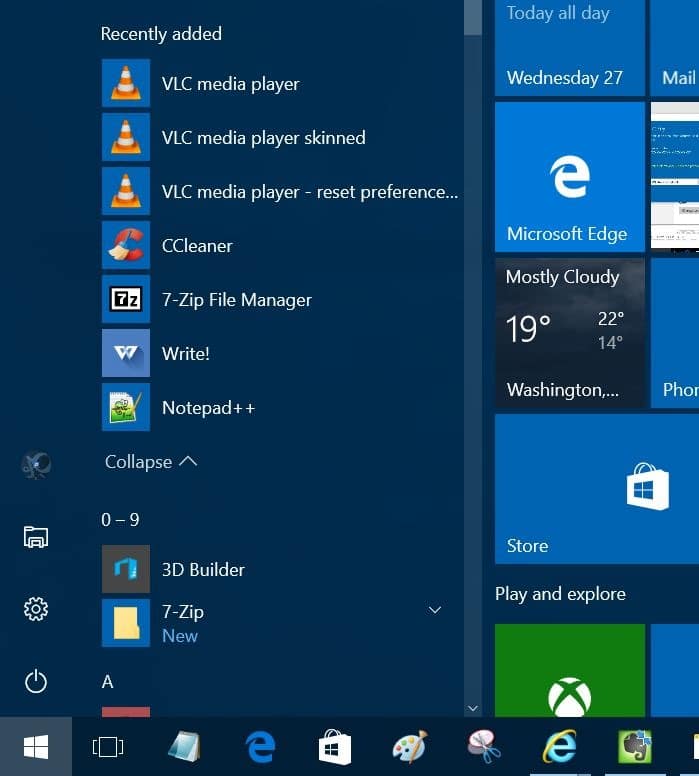Open the Mail tile
The width and height of the screenshot is (699, 776).
click(675, 48)
